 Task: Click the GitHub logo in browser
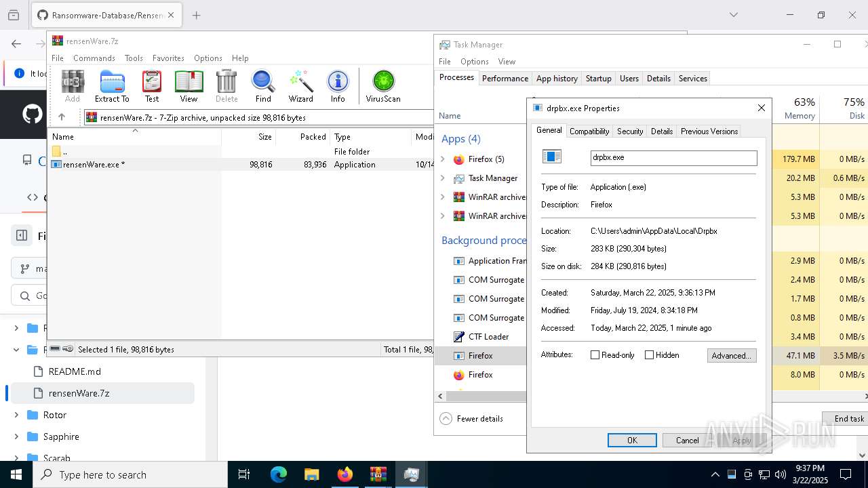coord(32,114)
